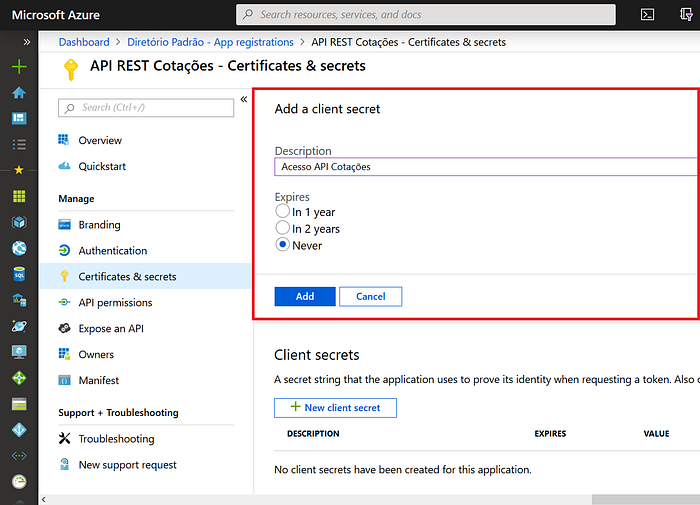Open Home from the left sidebar
700x505 pixels.
[x=19, y=92]
